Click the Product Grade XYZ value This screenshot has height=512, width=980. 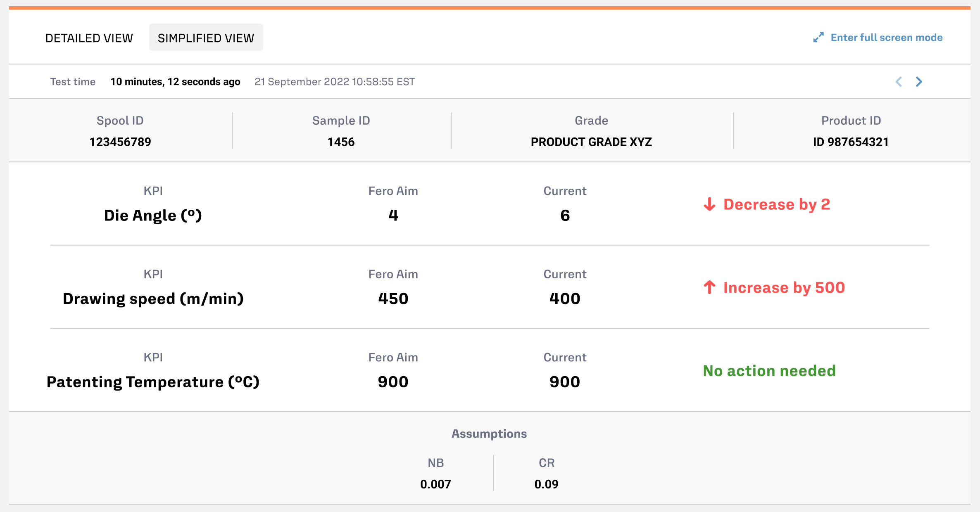click(591, 142)
